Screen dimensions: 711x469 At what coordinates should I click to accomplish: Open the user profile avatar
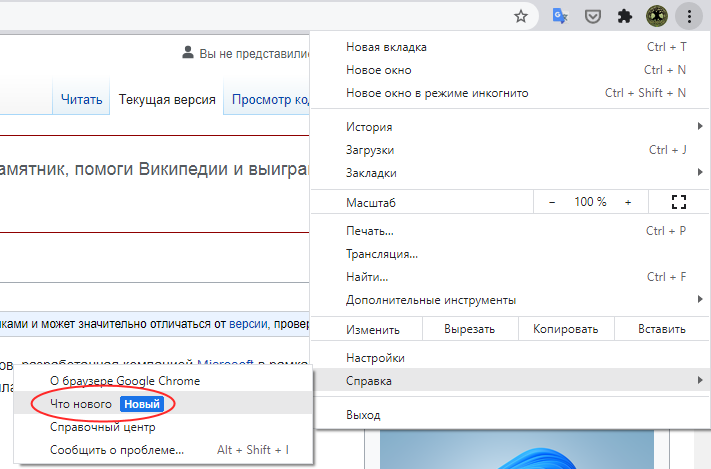[657, 17]
